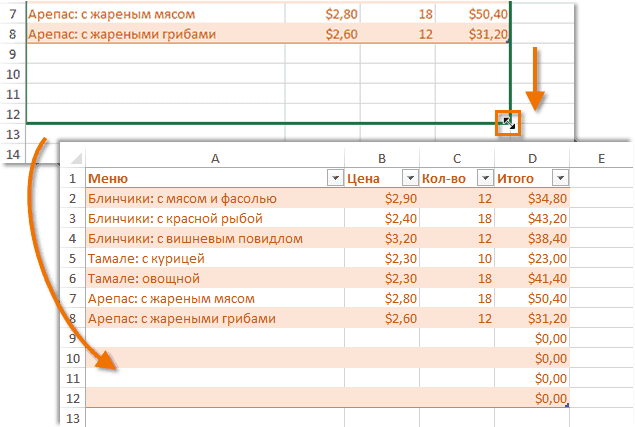
Task: Click $2,60 price in upper sheet
Action: coord(323,34)
